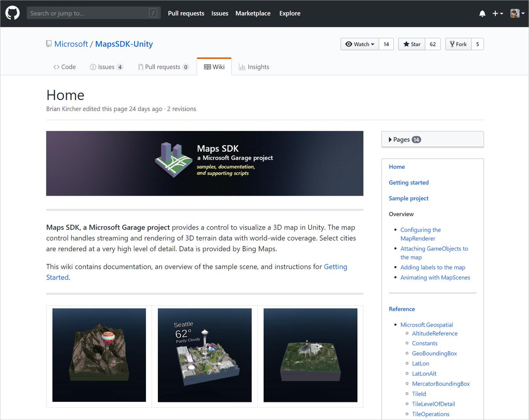Open the Constants reference page
The width and height of the screenshot is (529, 420).
pyautogui.click(x=425, y=343)
